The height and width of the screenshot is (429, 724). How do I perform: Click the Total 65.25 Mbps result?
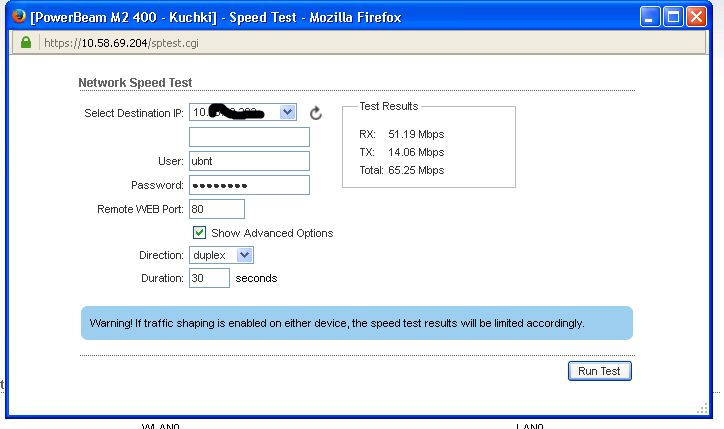tap(401, 170)
